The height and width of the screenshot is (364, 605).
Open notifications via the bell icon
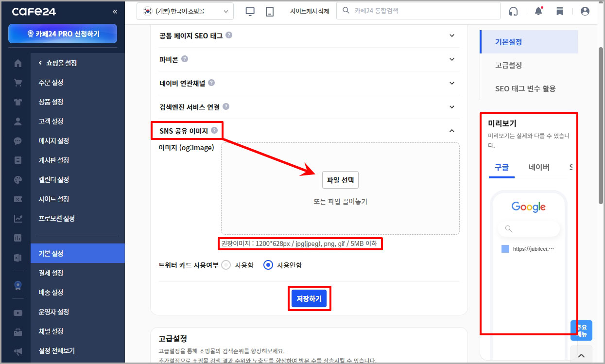click(538, 10)
